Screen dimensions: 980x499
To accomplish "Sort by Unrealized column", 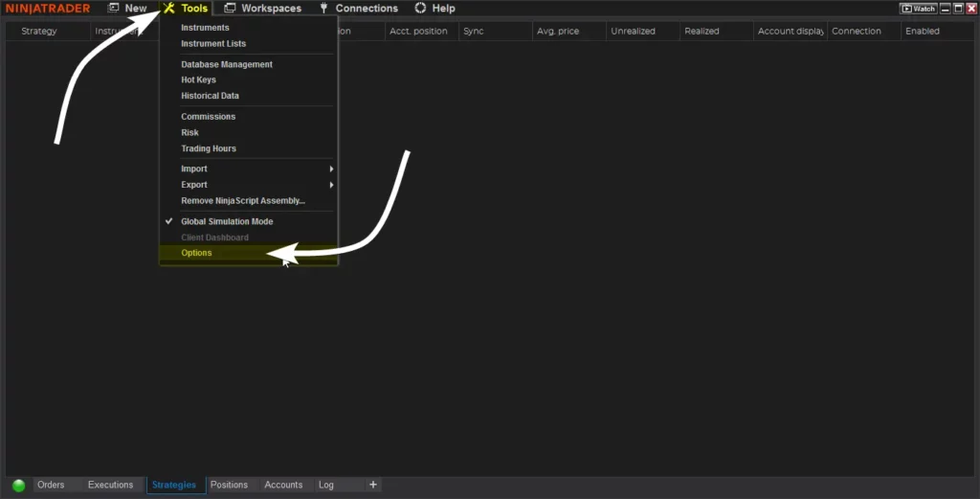I will [643, 32].
